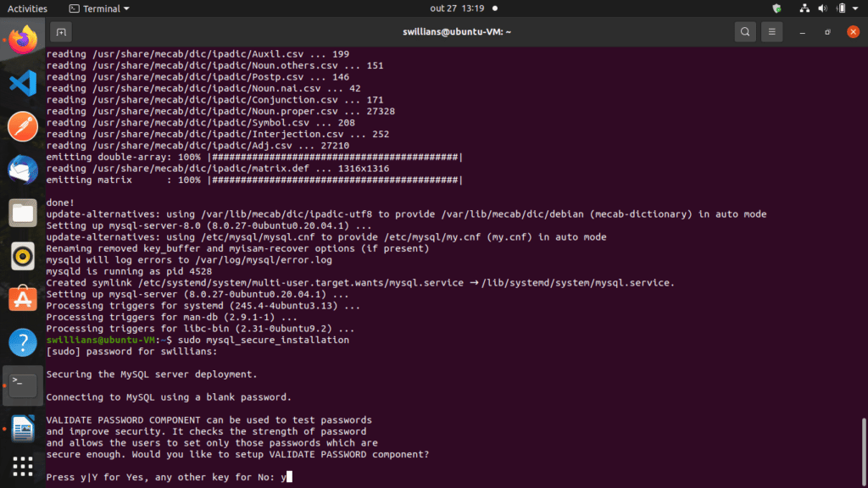The image size is (868, 488).
Task: Open Postman in the dock
Action: 23,126
